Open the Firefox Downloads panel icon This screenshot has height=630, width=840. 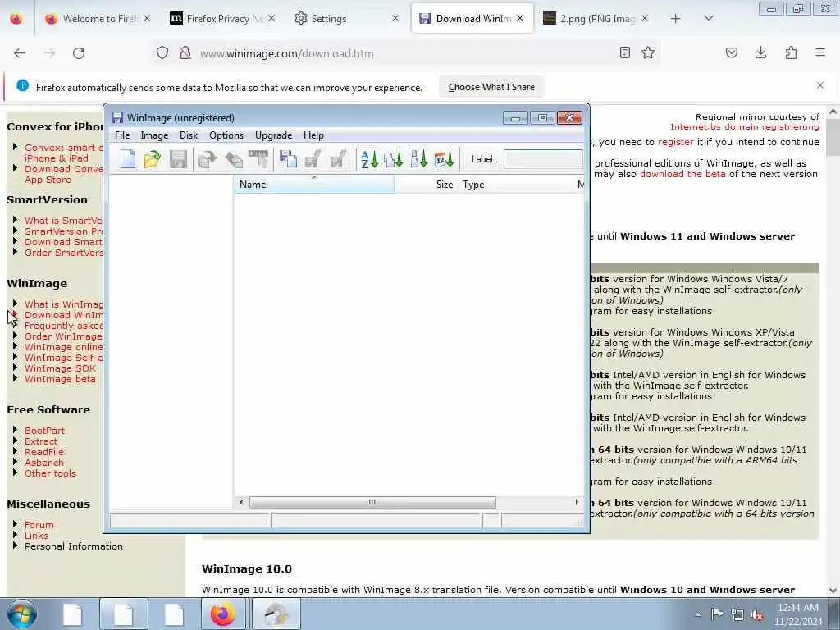click(760, 52)
